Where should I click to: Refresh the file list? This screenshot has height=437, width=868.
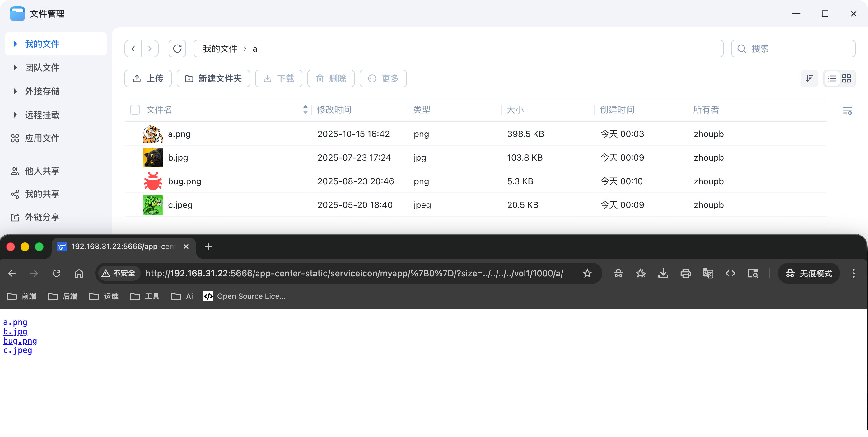(x=178, y=48)
